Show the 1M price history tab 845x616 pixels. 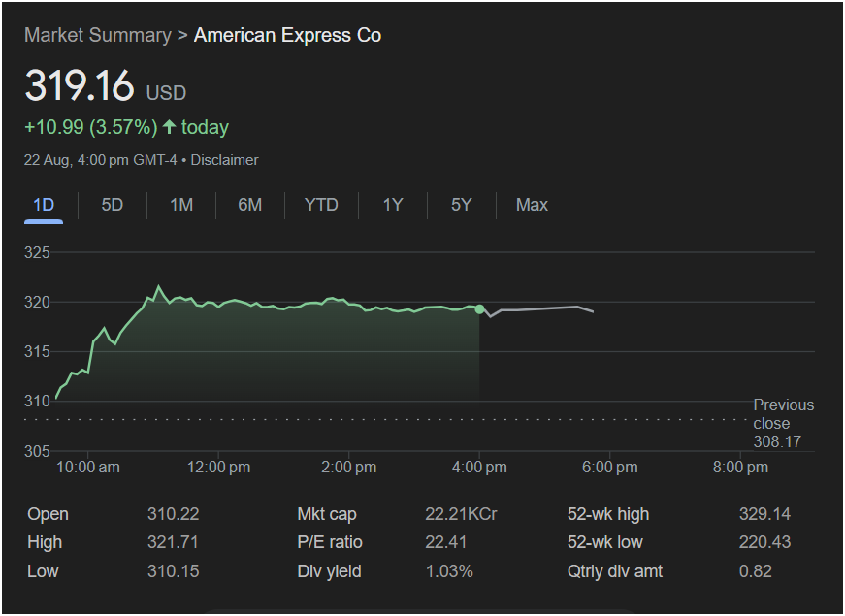[x=181, y=205]
